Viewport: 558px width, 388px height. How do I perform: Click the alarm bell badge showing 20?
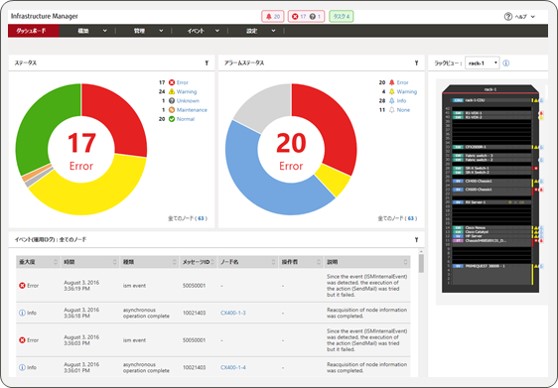pyautogui.click(x=273, y=16)
